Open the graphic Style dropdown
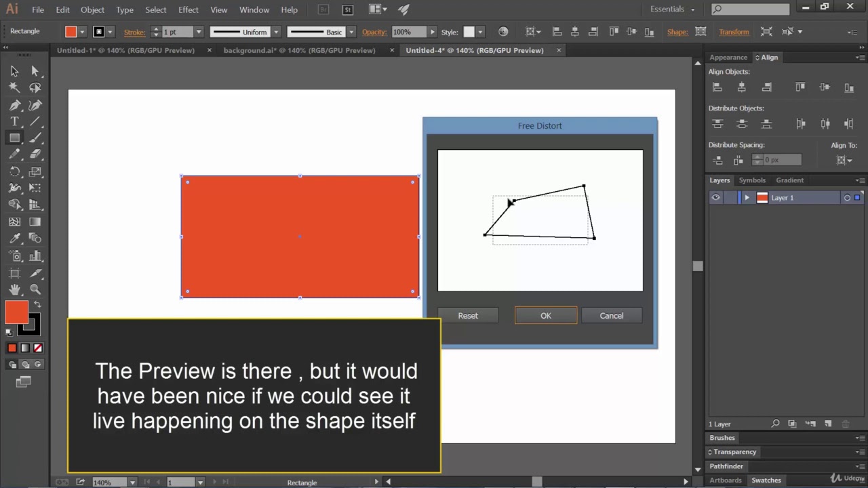The height and width of the screenshot is (488, 868). 480,32
